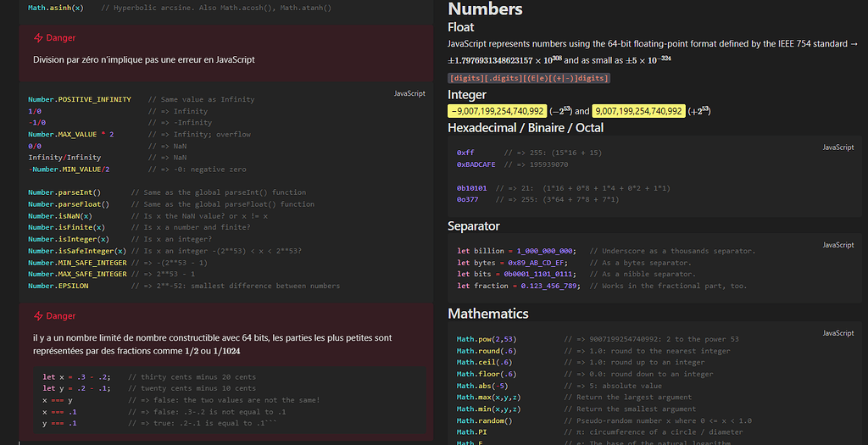Click the lightning icon of the division-by-zero Danger callout

click(38, 38)
